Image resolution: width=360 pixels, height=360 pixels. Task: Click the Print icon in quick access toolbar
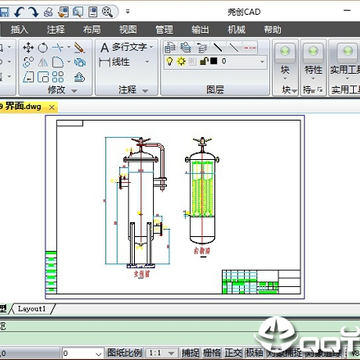[x=48, y=12]
